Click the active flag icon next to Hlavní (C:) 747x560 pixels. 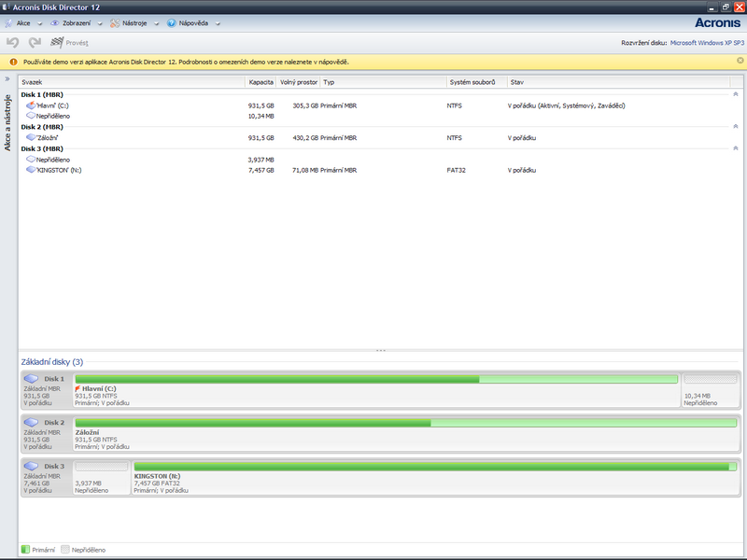point(78,388)
